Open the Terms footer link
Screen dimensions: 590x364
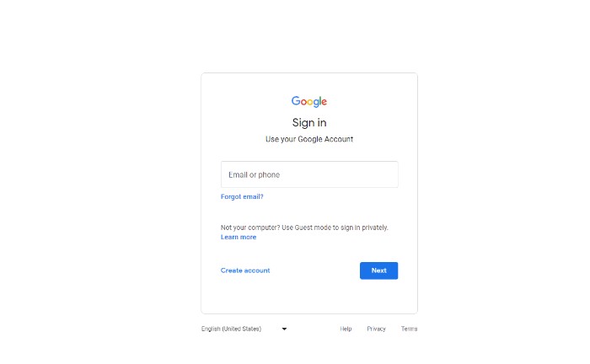[409, 329]
